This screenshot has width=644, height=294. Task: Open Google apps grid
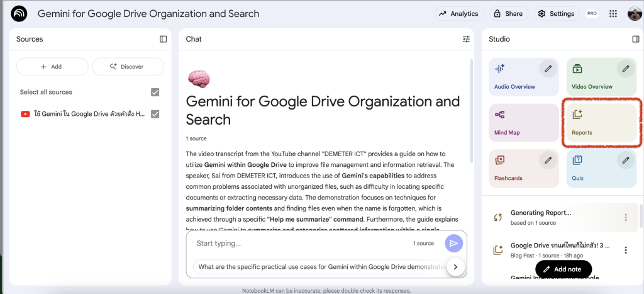613,14
